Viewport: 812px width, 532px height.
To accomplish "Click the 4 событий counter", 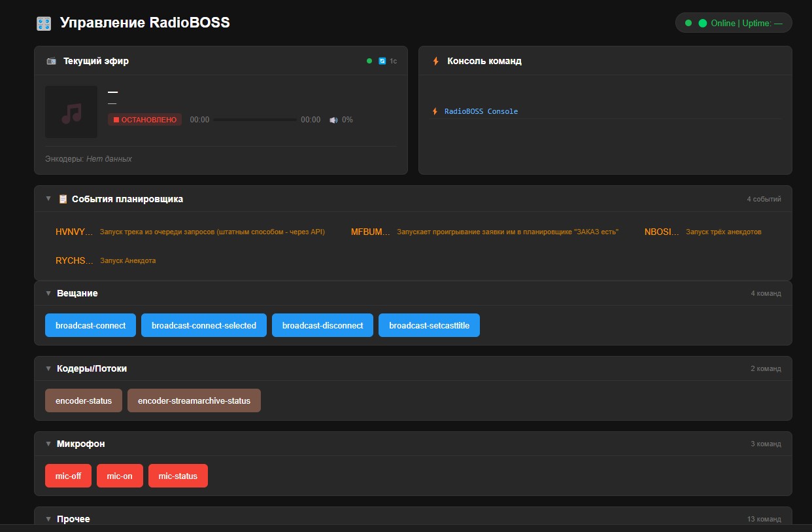I will [x=764, y=199].
